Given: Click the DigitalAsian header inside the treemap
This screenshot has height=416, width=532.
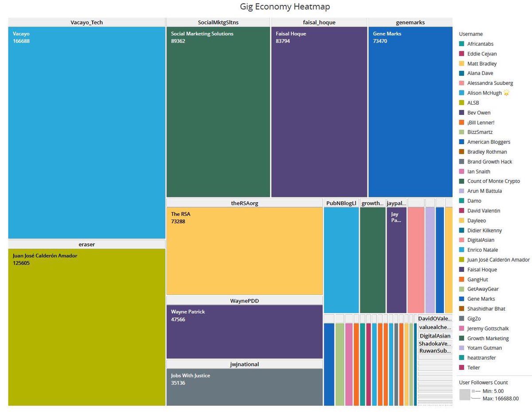Looking at the screenshot, I should coord(435,336).
